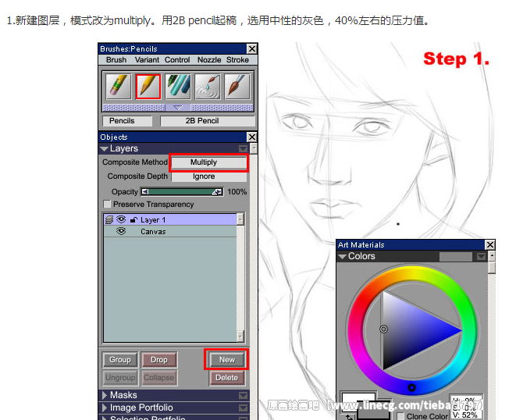Click the layer Opacity slider
516x420 pixels.
click(182, 191)
